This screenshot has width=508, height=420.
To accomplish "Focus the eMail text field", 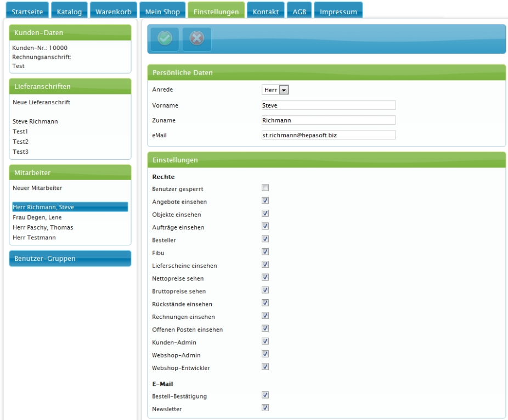I will [x=328, y=135].
